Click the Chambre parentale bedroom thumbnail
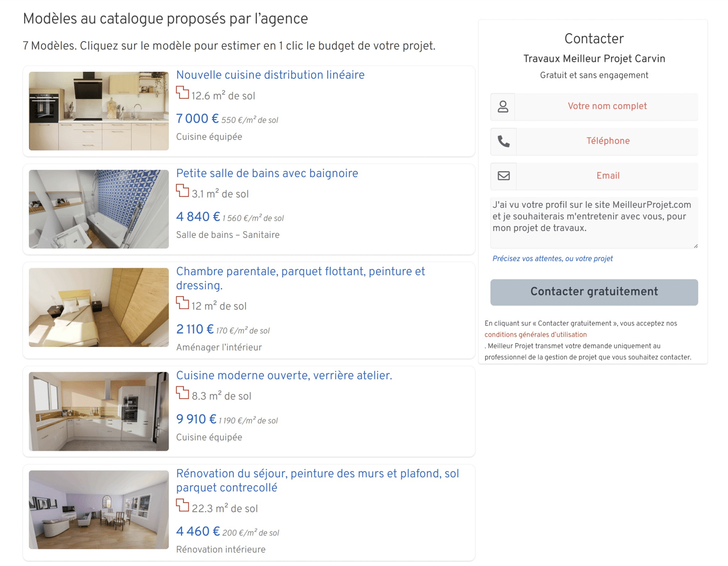 pyautogui.click(x=99, y=308)
